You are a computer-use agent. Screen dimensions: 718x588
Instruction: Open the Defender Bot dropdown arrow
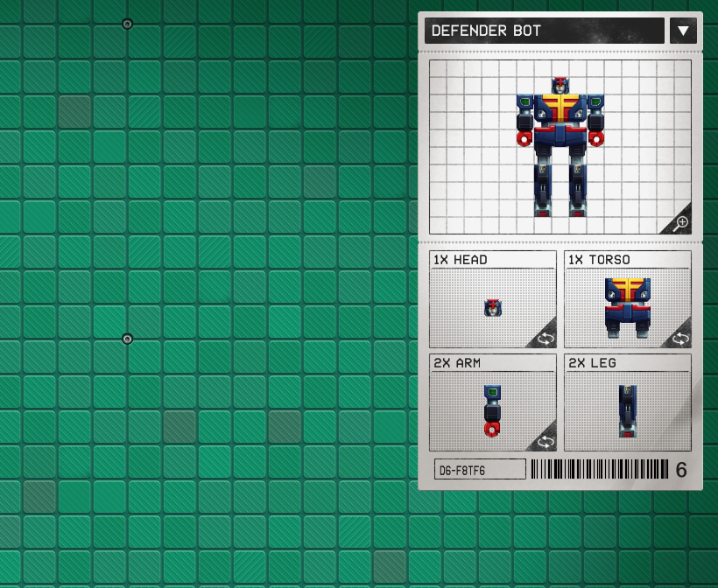click(683, 31)
